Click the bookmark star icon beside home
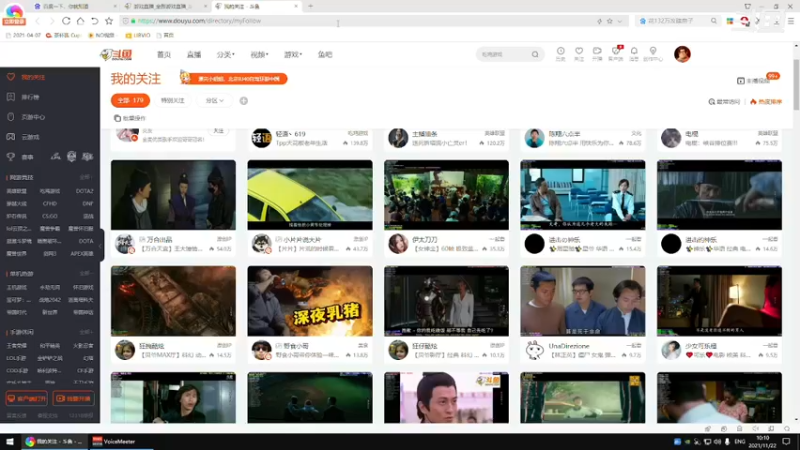The width and height of the screenshot is (800, 450). click(x=109, y=21)
